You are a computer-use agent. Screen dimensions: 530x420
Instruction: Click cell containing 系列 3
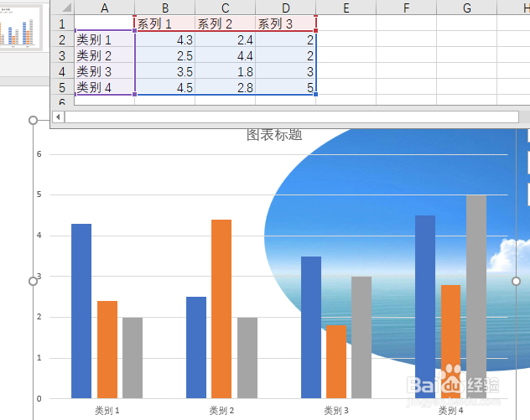pyautogui.click(x=286, y=23)
